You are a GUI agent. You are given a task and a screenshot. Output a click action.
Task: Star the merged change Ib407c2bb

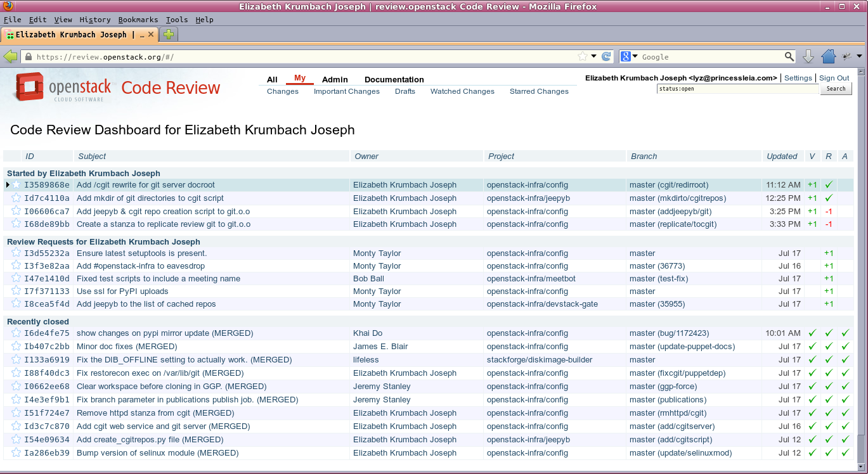[16, 347]
